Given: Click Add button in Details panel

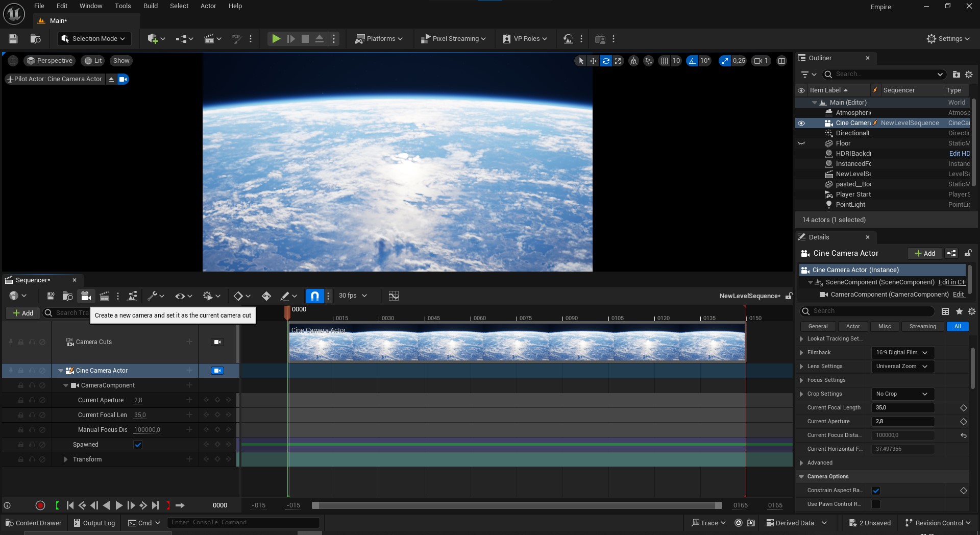Looking at the screenshot, I should (x=924, y=253).
